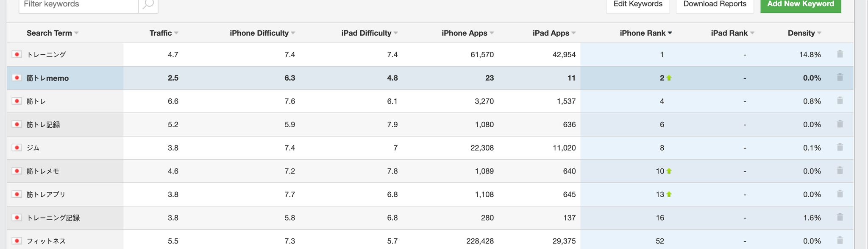Image resolution: width=868 pixels, height=249 pixels.
Task: Focus the Filter keywords input field
Action: [x=79, y=5]
